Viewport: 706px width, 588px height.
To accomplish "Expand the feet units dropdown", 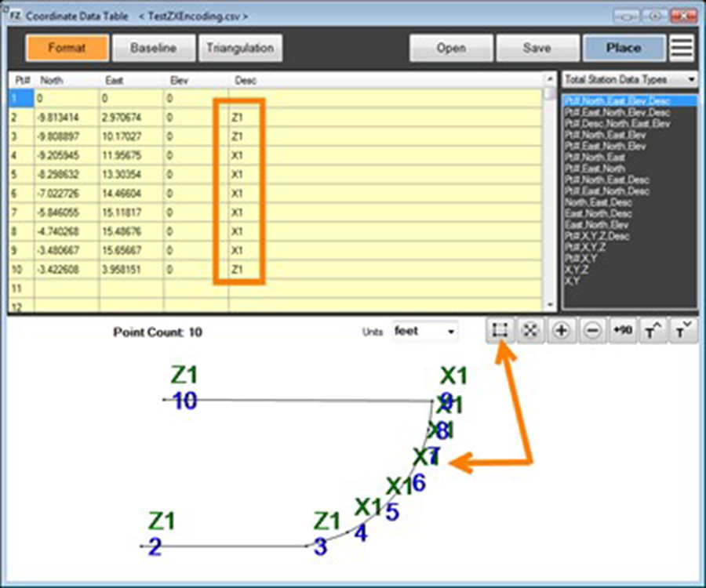I will [x=425, y=332].
